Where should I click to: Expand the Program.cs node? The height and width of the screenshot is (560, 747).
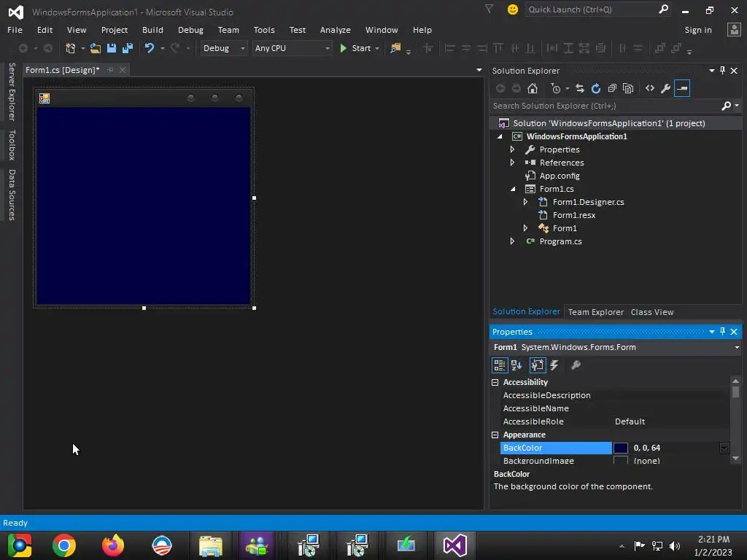513,241
